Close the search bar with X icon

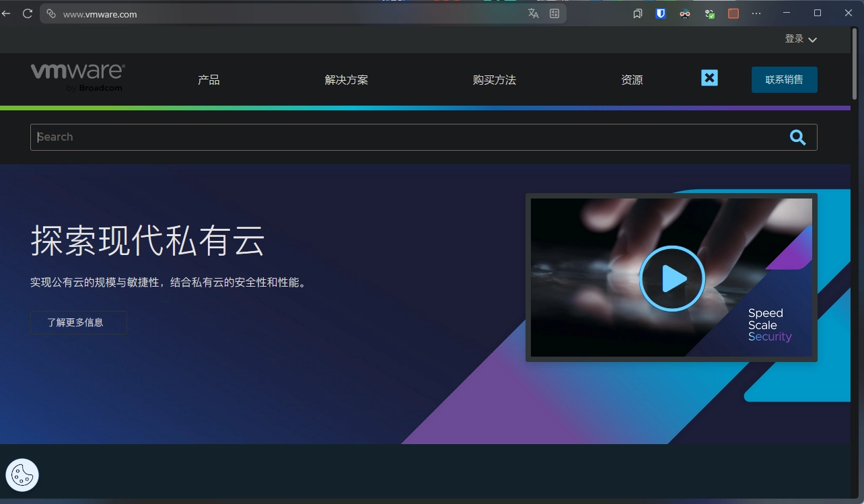click(709, 78)
